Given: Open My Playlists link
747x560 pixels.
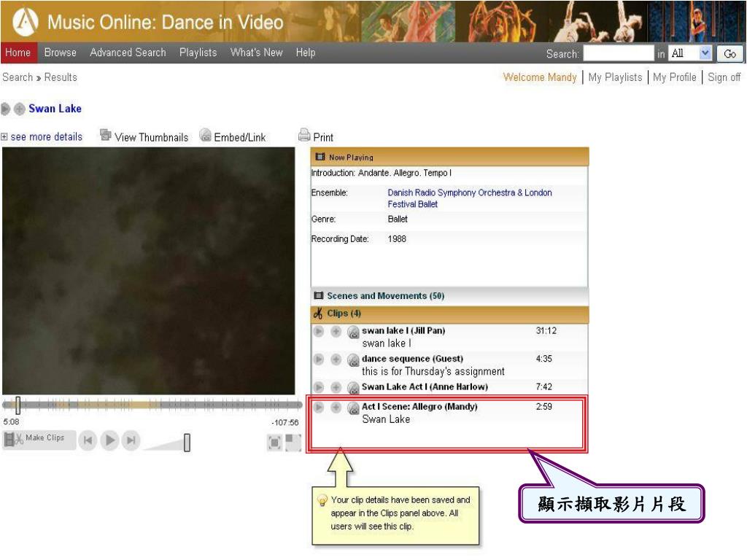Looking at the screenshot, I should [x=615, y=77].
